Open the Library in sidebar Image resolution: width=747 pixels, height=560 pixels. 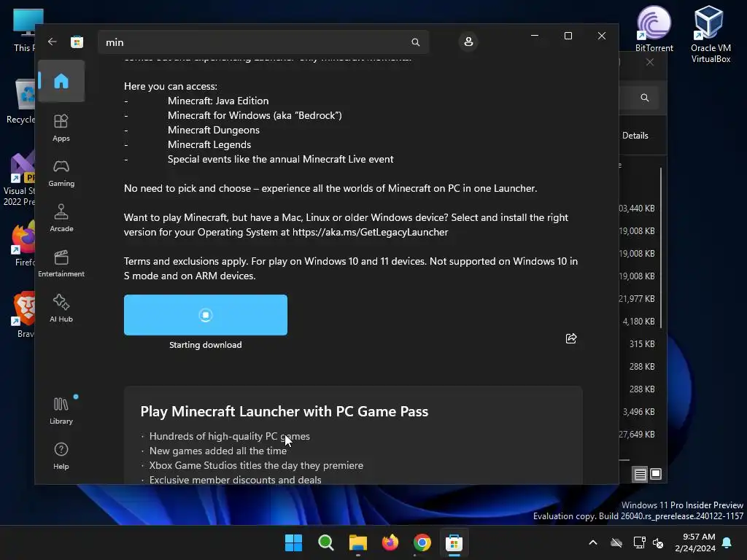click(61, 411)
